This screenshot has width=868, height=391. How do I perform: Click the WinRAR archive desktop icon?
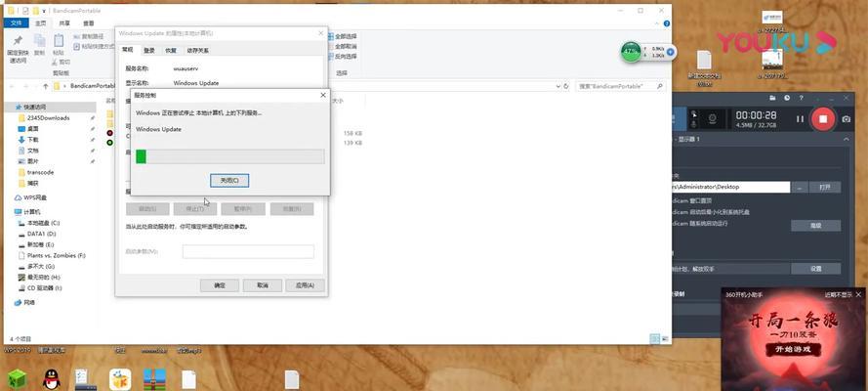click(154, 379)
